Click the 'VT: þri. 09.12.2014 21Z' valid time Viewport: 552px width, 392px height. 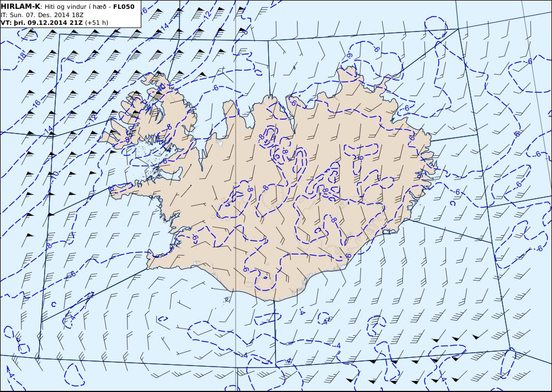coord(41,23)
